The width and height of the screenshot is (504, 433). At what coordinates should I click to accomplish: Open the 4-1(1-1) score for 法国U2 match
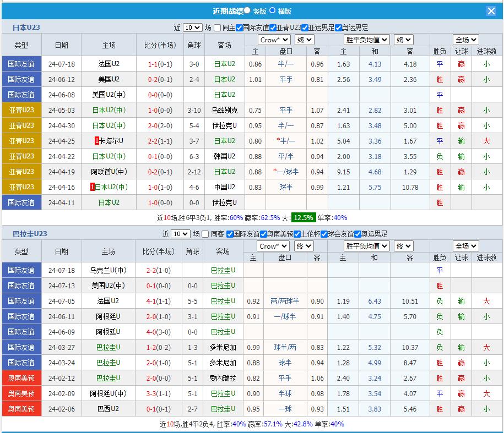click(159, 301)
